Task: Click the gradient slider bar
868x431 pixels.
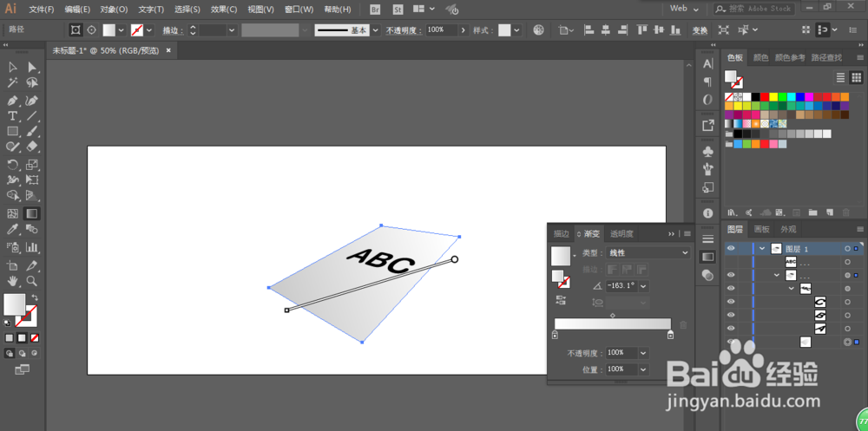Action: pos(613,324)
